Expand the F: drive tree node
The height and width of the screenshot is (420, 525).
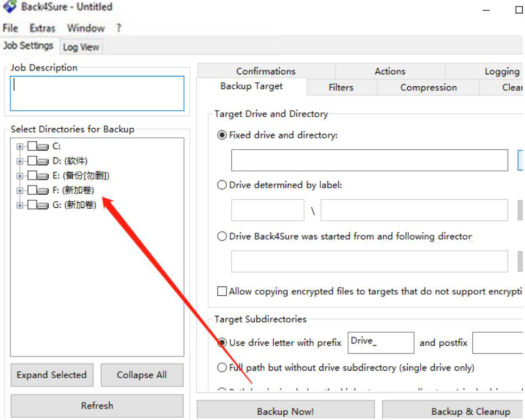20,191
